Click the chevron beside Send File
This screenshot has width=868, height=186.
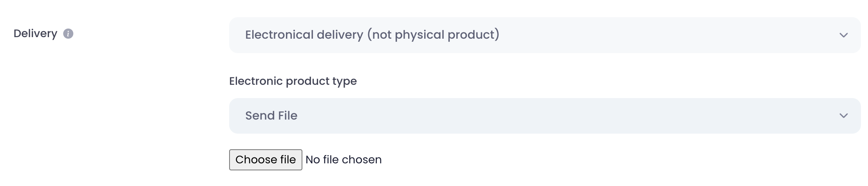pyautogui.click(x=843, y=116)
